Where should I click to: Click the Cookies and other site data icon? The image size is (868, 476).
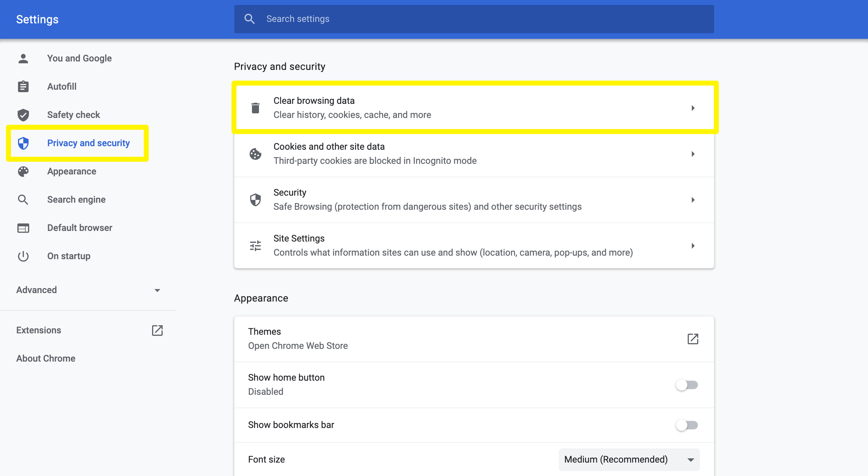255,153
